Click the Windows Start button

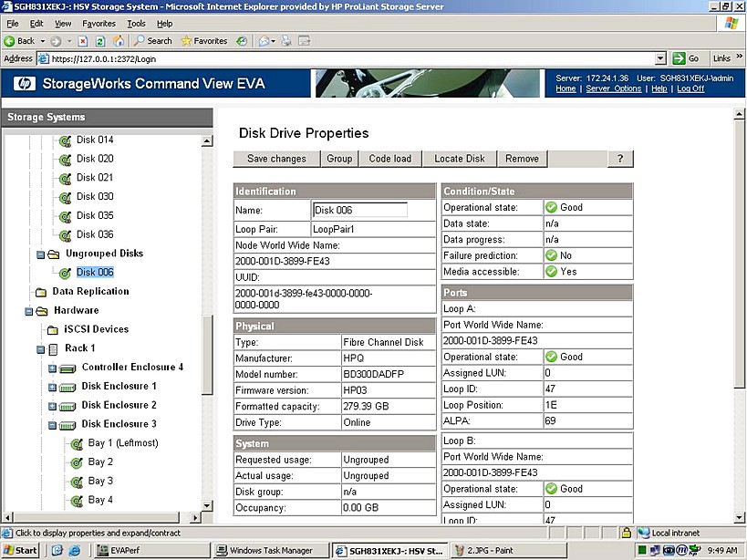pyautogui.click(x=20, y=551)
